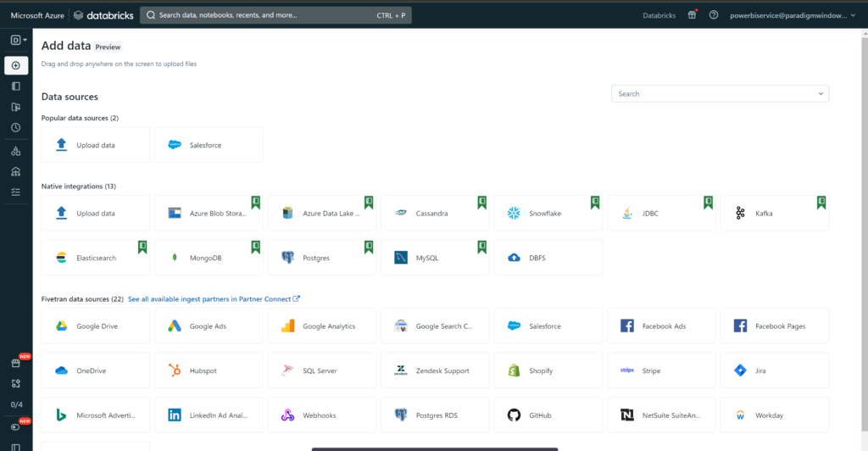Select the Hubspot source tile
Viewport: 868px width, 451px height.
209,370
